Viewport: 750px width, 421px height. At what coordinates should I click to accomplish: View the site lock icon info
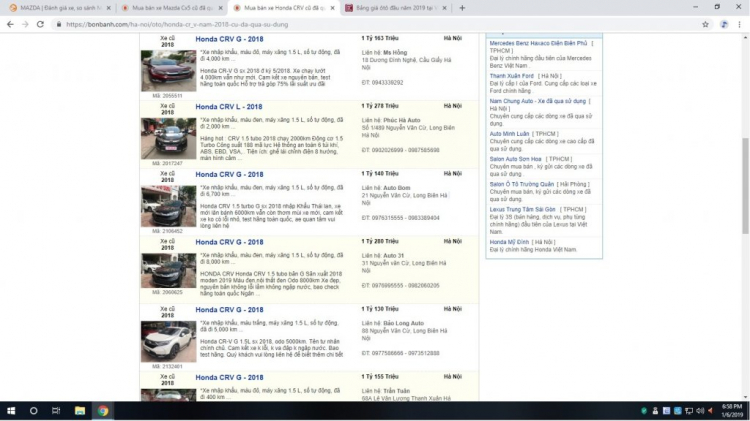click(59, 24)
